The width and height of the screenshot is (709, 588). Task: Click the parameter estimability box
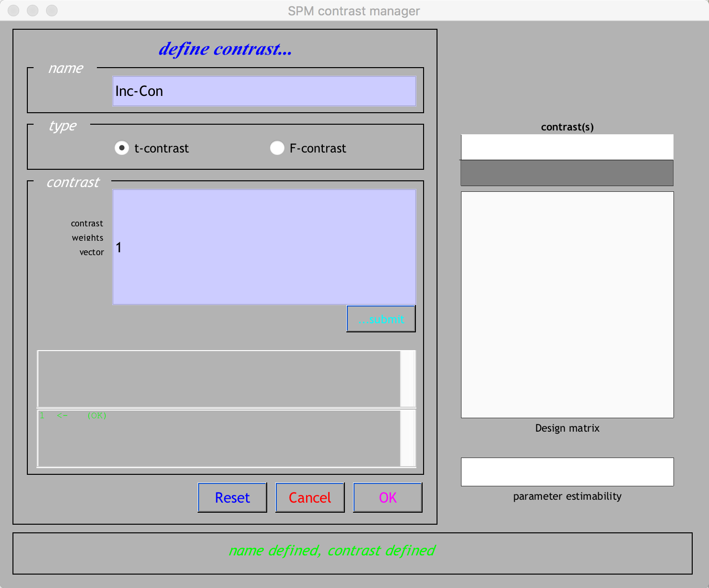click(567, 472)
